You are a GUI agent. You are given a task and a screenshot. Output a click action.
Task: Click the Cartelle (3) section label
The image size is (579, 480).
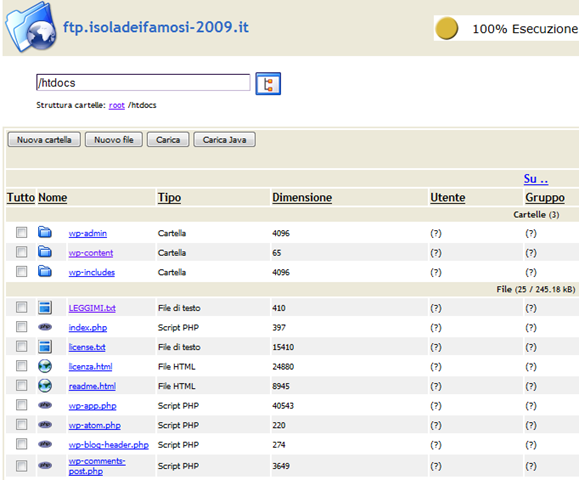(x=536, y=215)
